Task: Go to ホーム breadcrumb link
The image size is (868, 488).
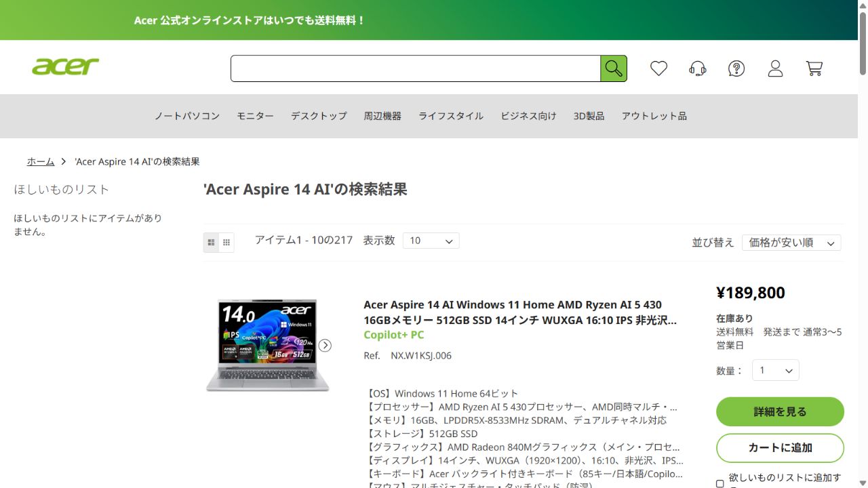Action: click(41, 161)
